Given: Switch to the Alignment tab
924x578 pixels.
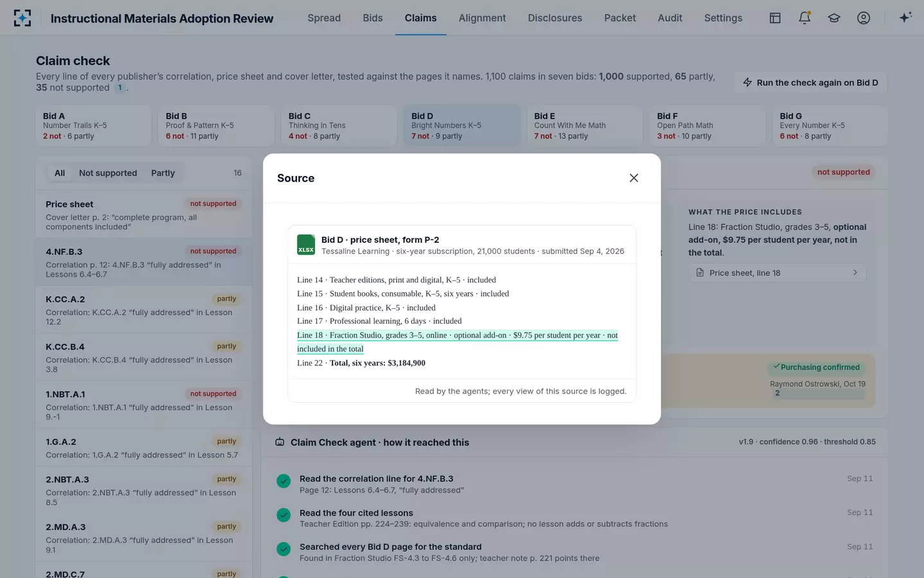Looking at the screenshot, I should (482, 18).
